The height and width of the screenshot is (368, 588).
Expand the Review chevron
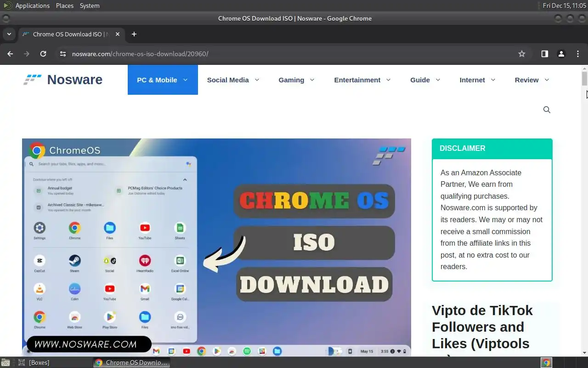point(547,80)
